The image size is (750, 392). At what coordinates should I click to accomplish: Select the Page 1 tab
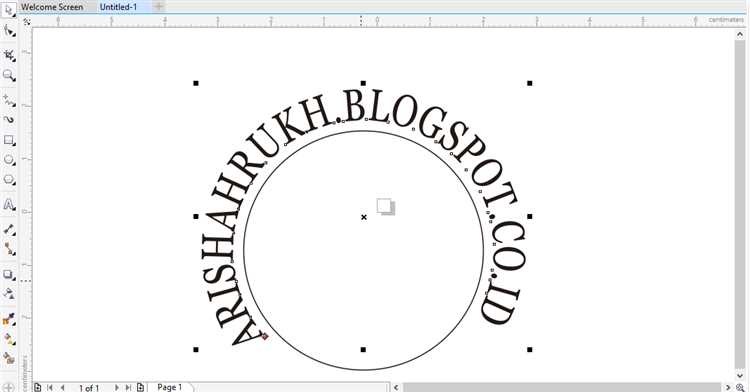click(170, 387)
